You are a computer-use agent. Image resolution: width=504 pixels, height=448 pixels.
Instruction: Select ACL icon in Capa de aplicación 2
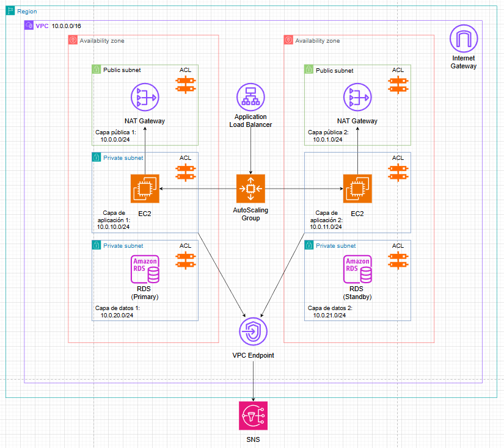398,173
